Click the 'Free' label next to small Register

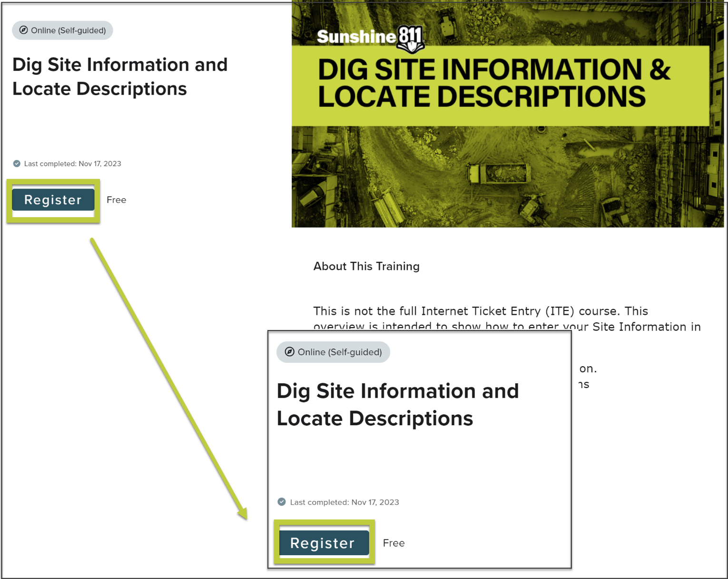click(x=117, y=200)
